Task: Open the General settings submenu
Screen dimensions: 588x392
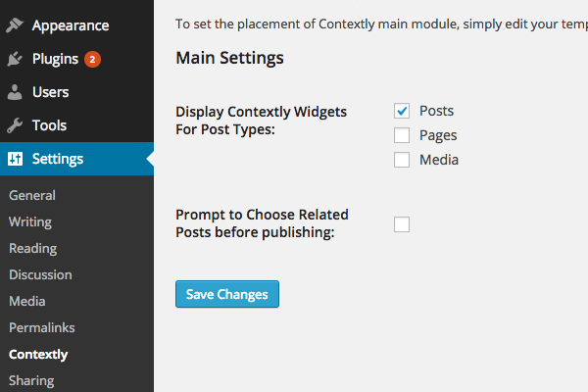Action: 32,195
